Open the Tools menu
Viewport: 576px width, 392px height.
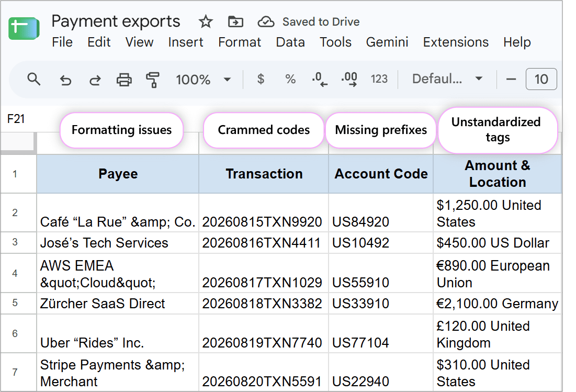[335, 42]
